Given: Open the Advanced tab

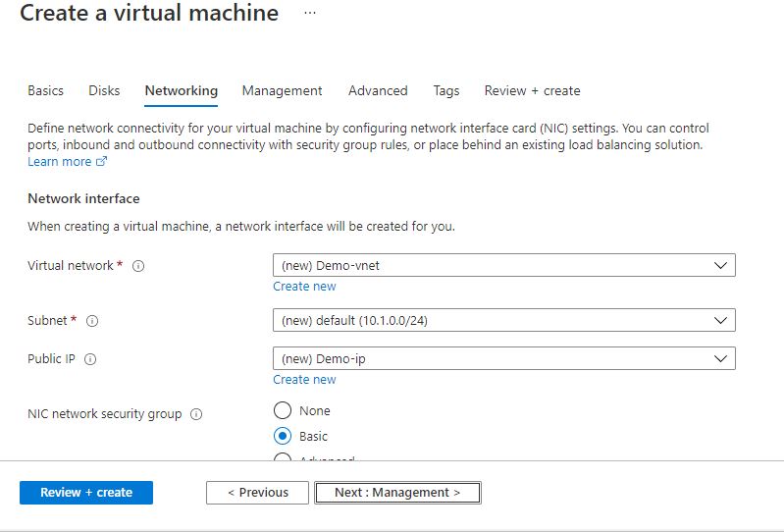Looking at the screenshot, I should (378, 90).
